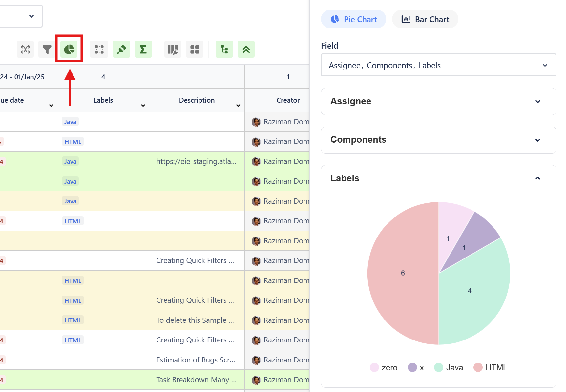Click the paintbrush formatting icon
The image size is (566, 392).
[x=121, y=50]
